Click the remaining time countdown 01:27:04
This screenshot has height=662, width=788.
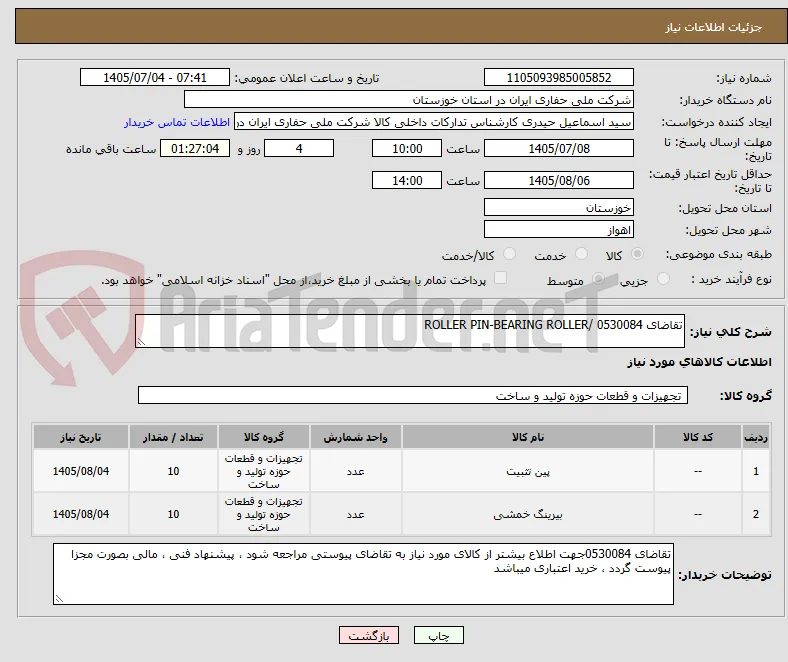coord(195,148)
